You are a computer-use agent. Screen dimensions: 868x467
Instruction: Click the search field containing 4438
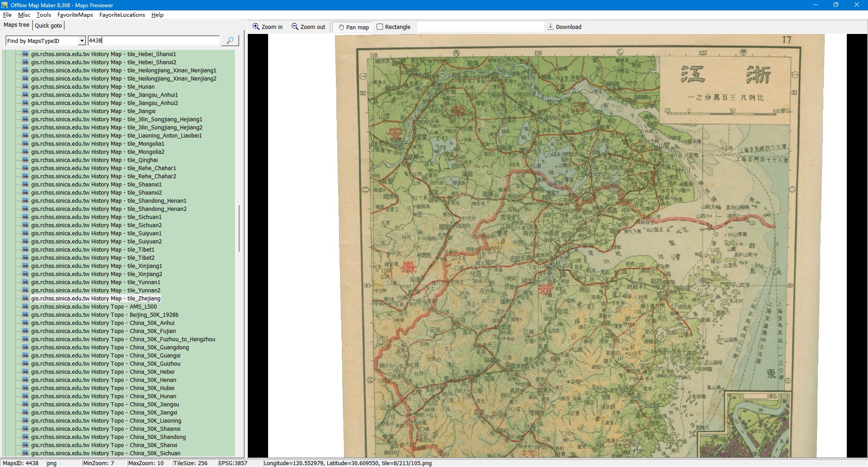tap(154, 41)
